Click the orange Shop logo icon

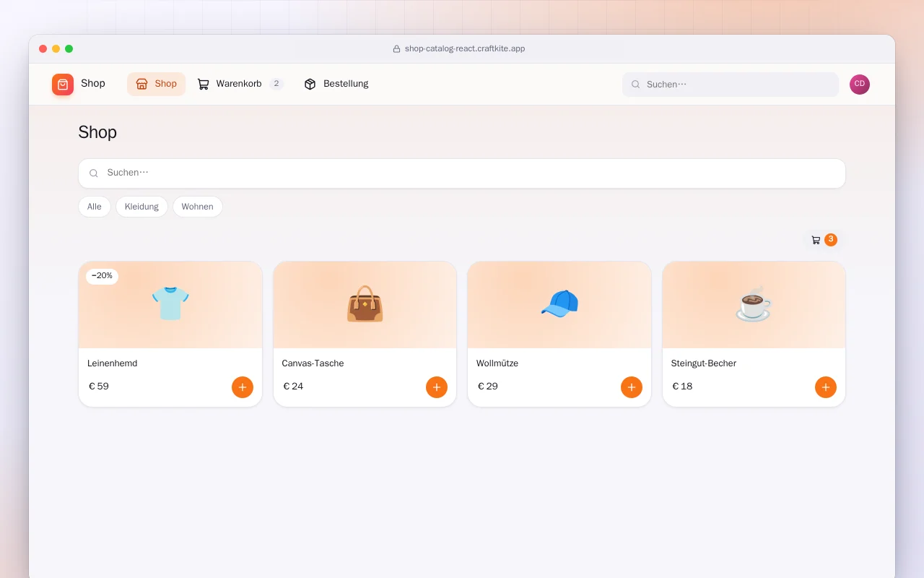(x=63, y=85)
